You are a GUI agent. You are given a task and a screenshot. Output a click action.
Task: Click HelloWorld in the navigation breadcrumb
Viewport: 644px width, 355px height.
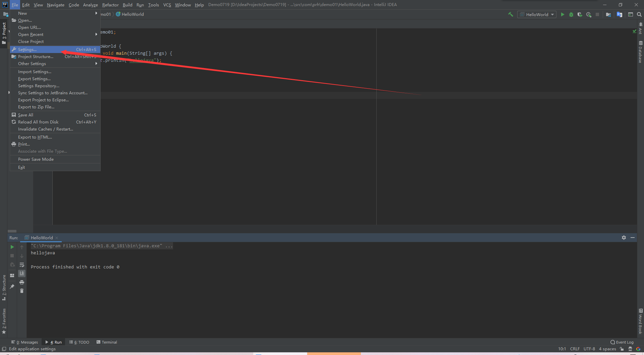point(130,14)
